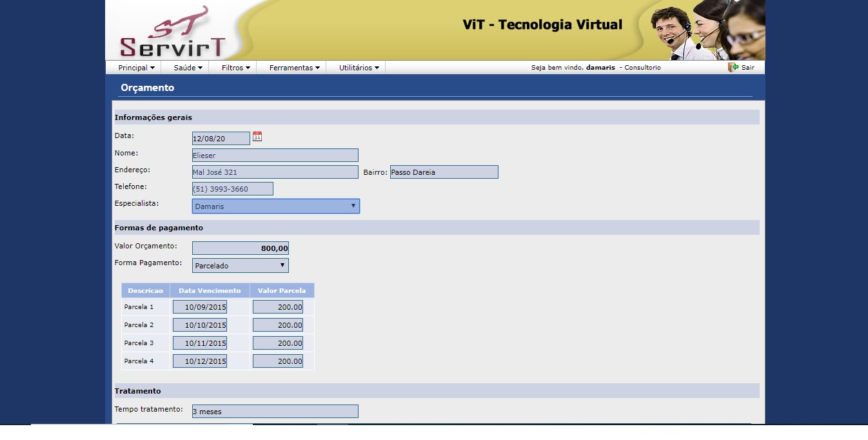The image size is (868, 440).
Task: Open the Utilitários menu
Action: [x=359, y=68]
